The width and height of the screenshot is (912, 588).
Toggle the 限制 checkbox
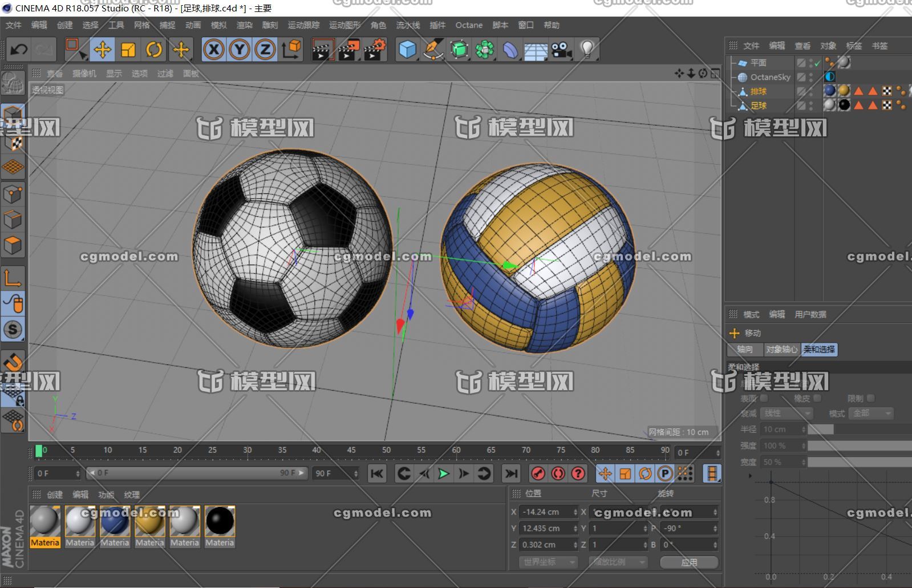click(870, 398)
